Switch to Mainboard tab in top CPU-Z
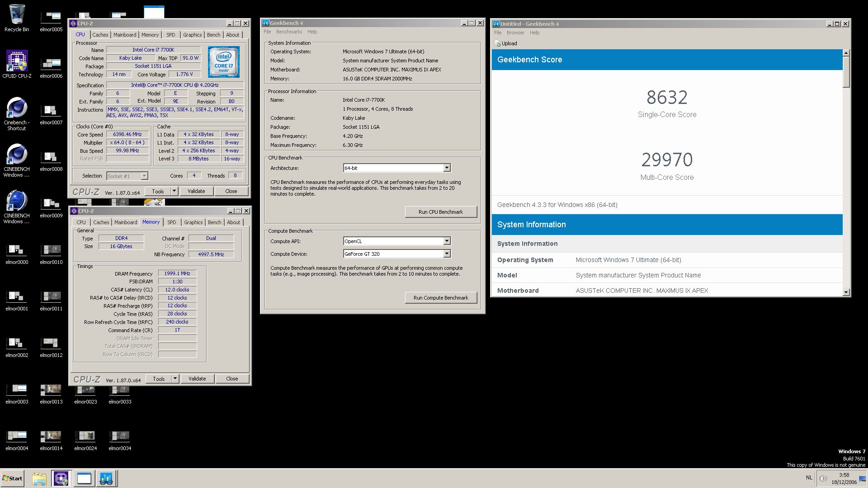This screenshot has width=868, height=488. pyautogui.click(x=125, y=35)
